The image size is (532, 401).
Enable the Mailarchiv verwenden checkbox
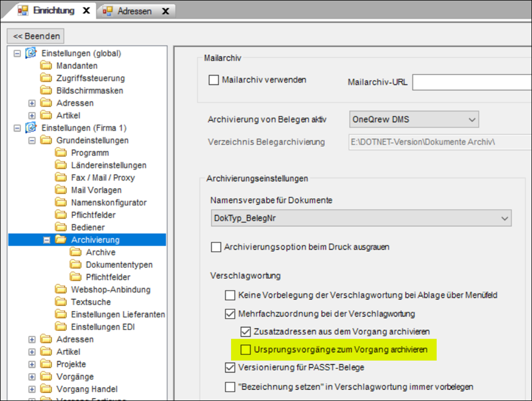click(214, 80)
